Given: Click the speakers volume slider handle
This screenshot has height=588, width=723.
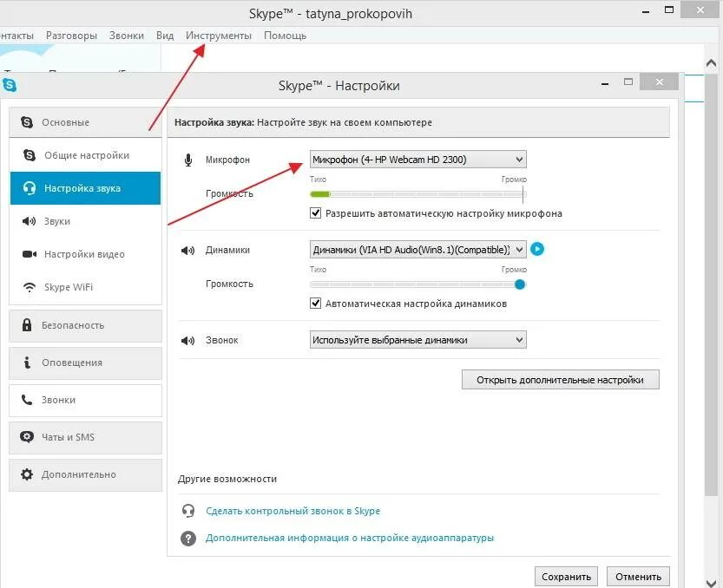Looking at the screenshot, I should 520,284.
